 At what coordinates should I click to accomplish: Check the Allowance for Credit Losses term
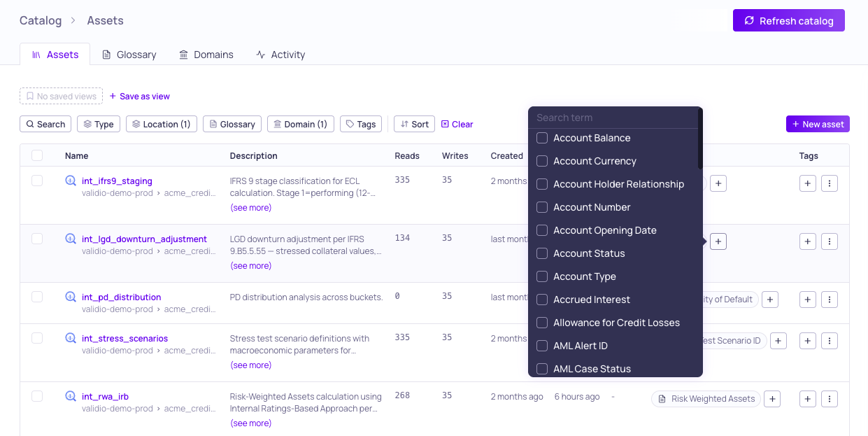point(542,323)
